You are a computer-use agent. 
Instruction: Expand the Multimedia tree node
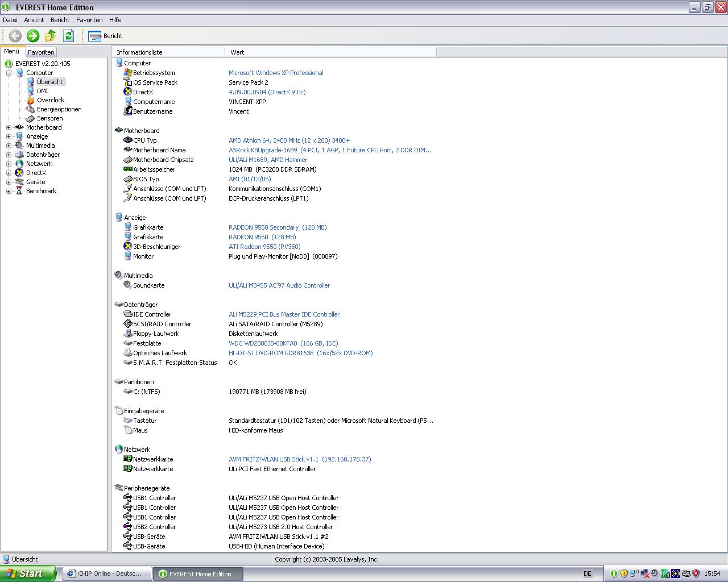[x=9, y=145]
